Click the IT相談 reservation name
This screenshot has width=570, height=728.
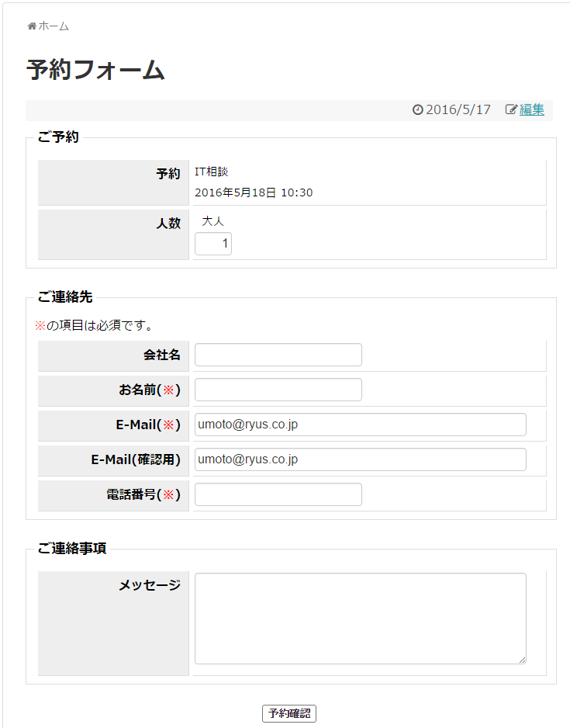click(x=212, y=172)
